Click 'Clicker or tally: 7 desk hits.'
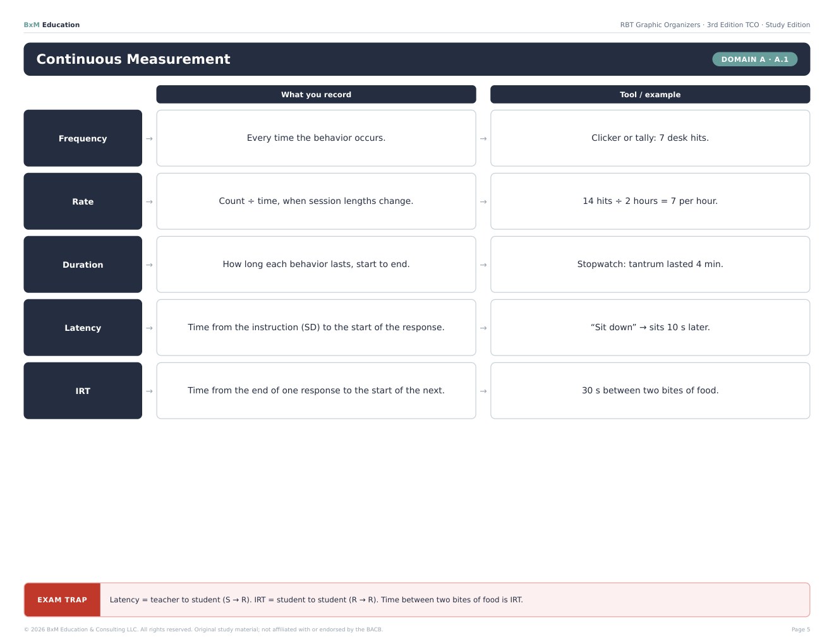This screenshot has width=834, height=644. click(x=650, y=138)
